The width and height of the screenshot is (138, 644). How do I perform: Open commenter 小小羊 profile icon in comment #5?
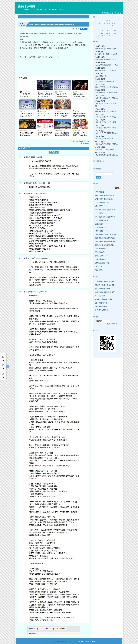25,292
